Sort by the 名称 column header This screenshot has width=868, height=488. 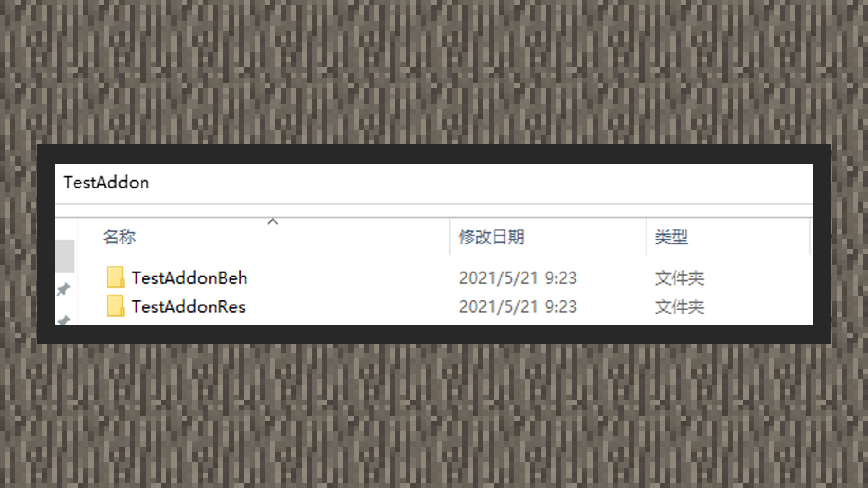pos(119,237)
